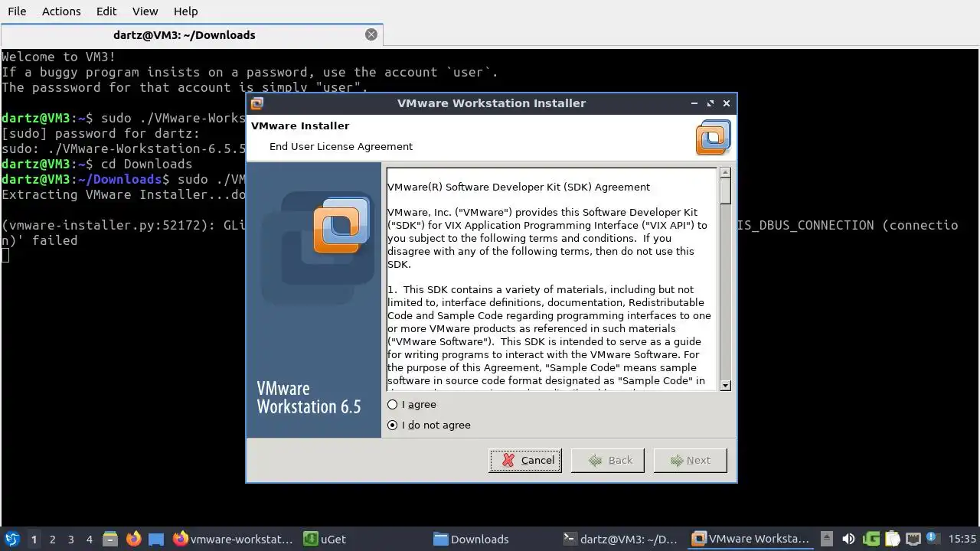This screenshot has width=980, height=551.
Task: Cancel the VMware installer
Action: tap(525, 460)
